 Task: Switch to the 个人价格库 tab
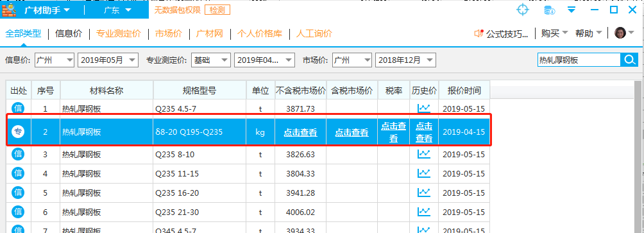[x=260, y=33]
